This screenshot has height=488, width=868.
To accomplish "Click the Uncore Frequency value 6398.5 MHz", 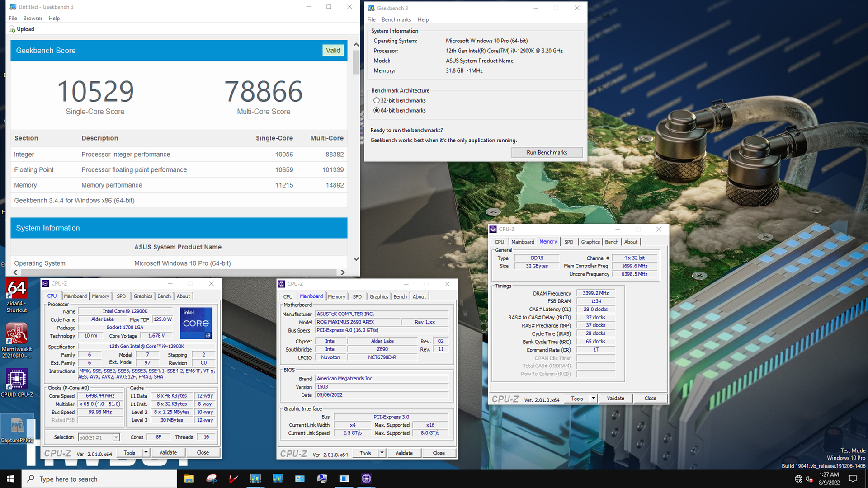I will coord(634,274).
